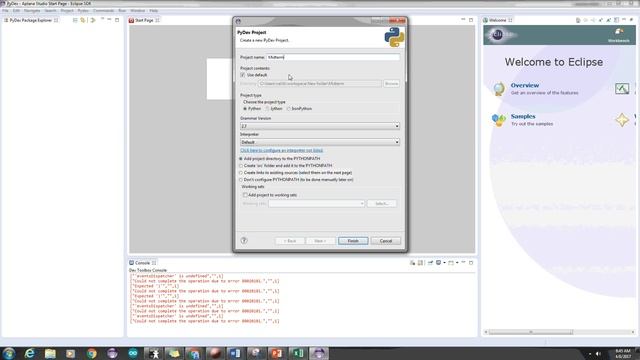The height and width of the screenshot is (360, 640).
Task: Toggle Link with Editor in Package Explorer
Action: point(83,20)
